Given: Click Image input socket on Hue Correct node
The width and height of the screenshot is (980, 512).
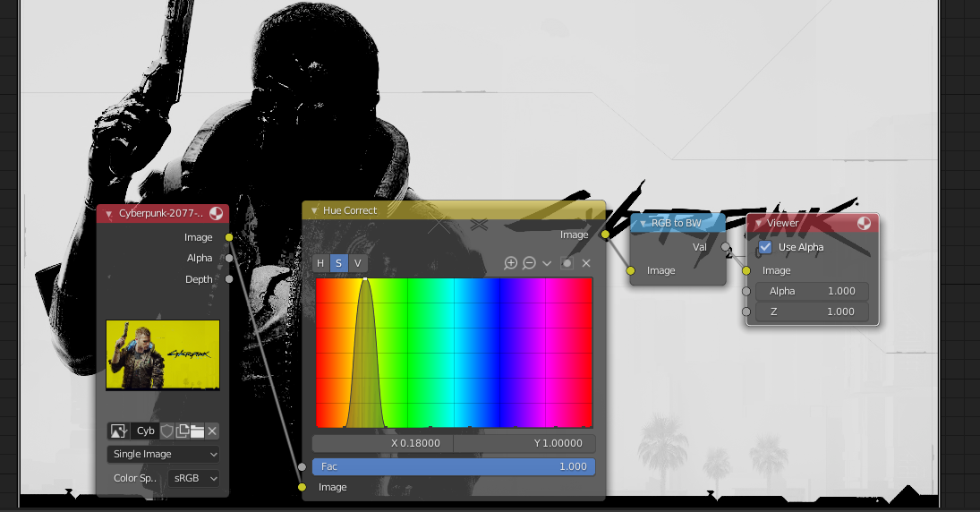Looking at the screenshot, I should click(x=302, y=487).
